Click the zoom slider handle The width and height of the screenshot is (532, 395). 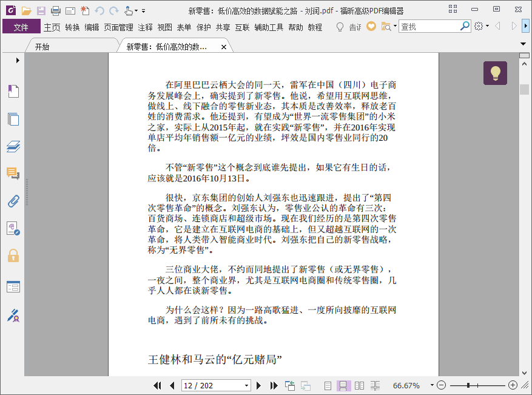(x=468, y=385)
